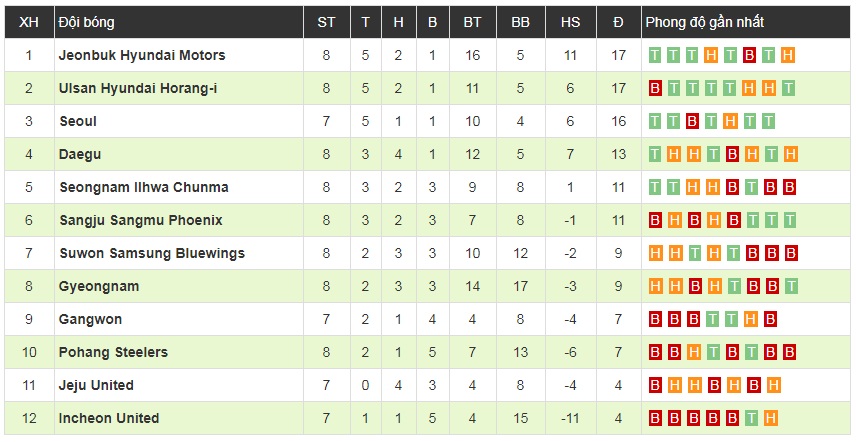
Task: Click the HS column header
Action: (x=570, y=22)
